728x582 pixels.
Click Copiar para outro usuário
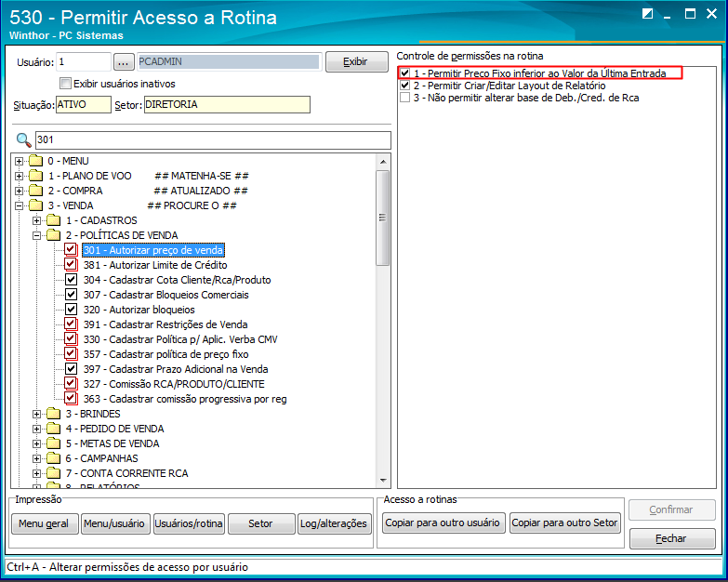pyautogui.click(x=443, y=522)
